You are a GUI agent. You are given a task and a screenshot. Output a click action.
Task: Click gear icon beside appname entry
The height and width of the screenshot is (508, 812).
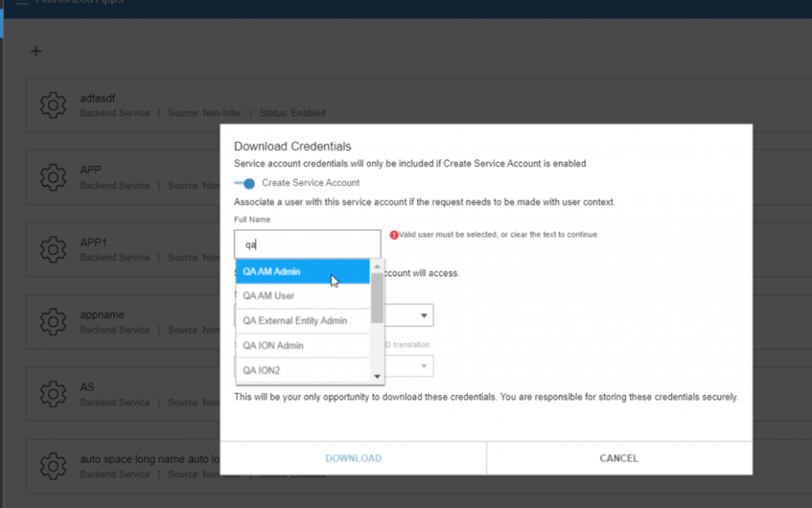coord(52,321)
